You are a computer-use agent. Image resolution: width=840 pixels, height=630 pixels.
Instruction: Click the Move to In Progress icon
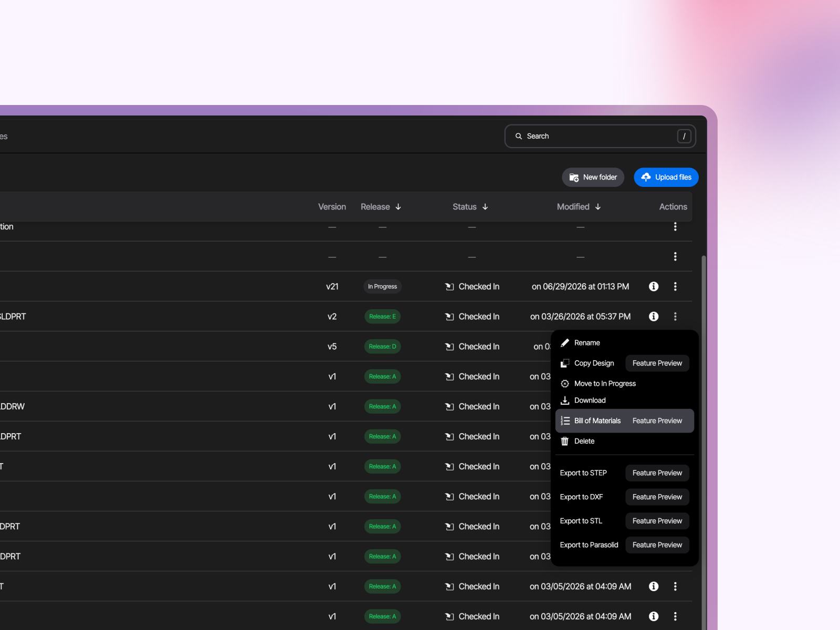point(565,384)
